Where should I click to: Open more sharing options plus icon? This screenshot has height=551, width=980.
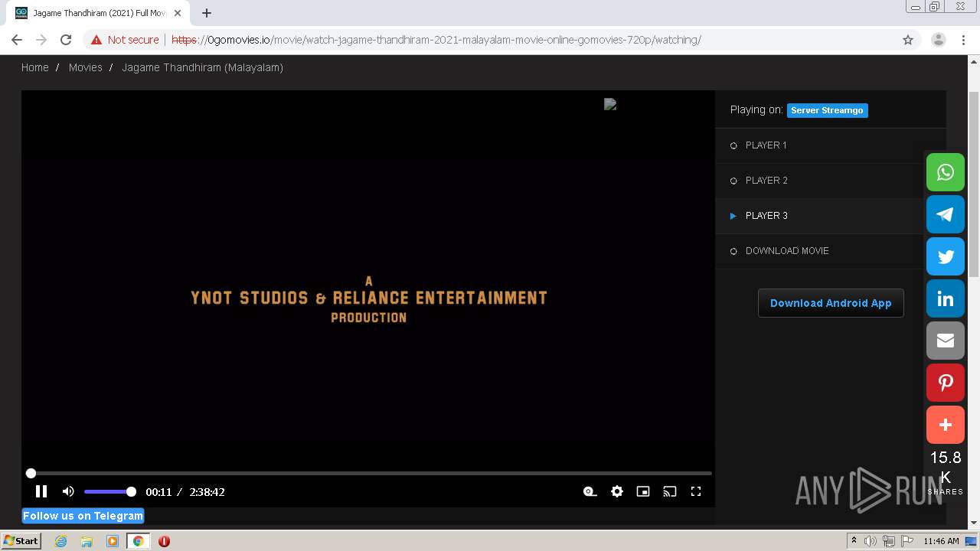pos(946,425)
